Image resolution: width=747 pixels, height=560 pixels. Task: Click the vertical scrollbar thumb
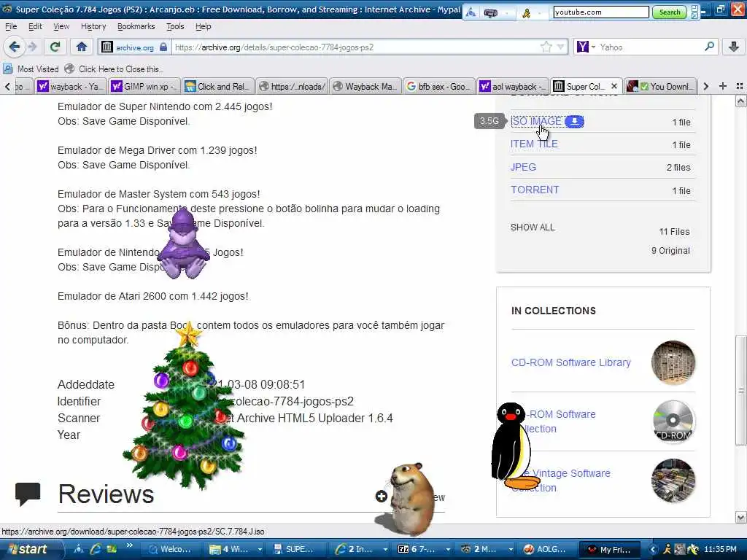[741, 391]
